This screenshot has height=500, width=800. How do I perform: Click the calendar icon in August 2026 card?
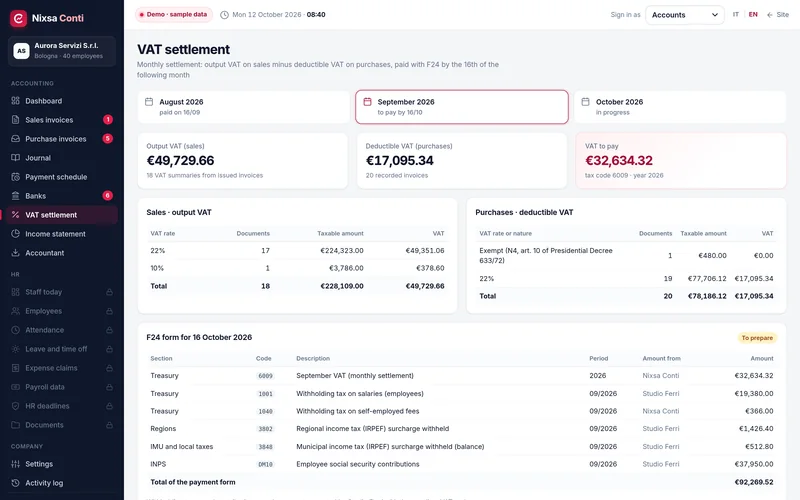[x=149, y=102]
